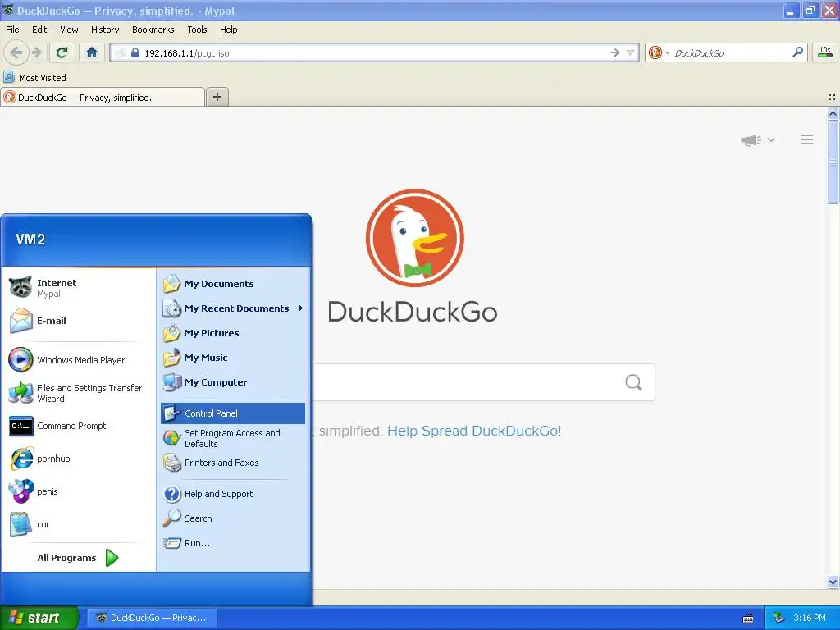This screenshot has height=630, width=840.
Task: Open My Computer
Action: pyautogui.click(x=233, y=382)
